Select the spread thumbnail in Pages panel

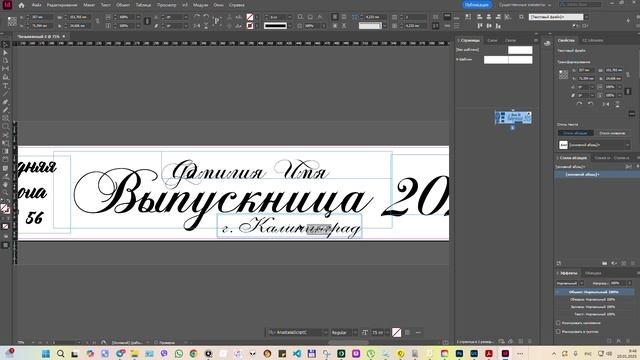pyautogui.click(x=513, y=117)
